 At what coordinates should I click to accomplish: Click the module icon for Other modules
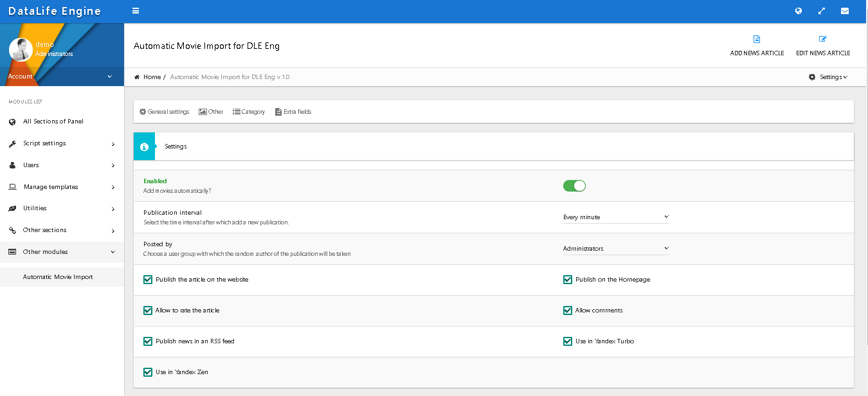tap(12, 252)
